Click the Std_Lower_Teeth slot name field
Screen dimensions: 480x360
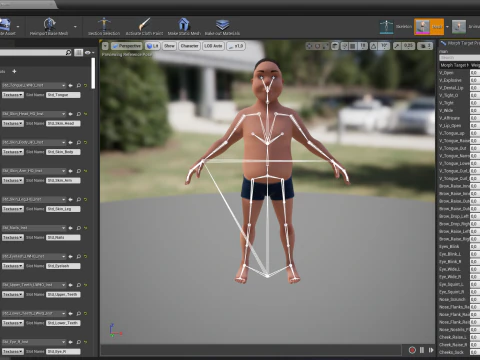point(63,323)
